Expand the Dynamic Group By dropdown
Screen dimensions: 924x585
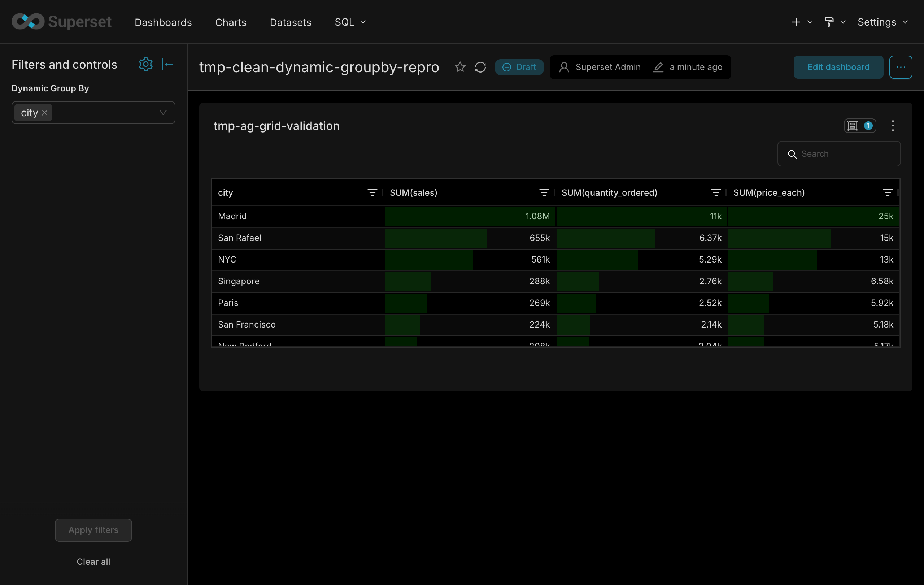click(163, 113)
